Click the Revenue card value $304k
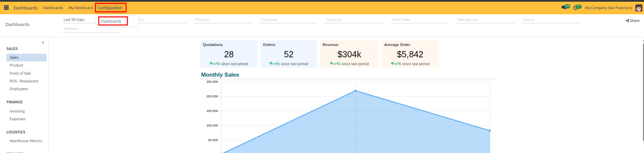This screenshot has width=644, height=153. (x=349, y=54)
